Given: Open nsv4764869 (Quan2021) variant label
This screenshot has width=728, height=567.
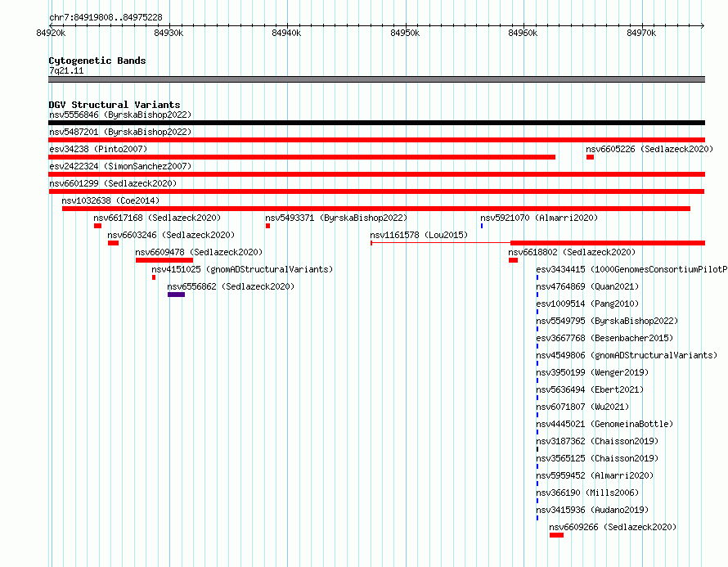Looking at the screenshot, I should click(x=587, y=286).
